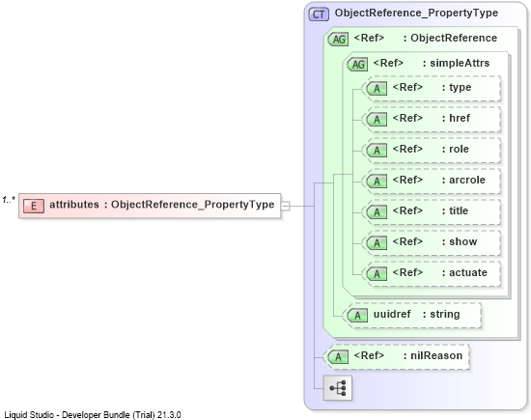Click the A icon for the show attribute
Image resolution: width=531 pixels, height=420 pixels.
377,243
